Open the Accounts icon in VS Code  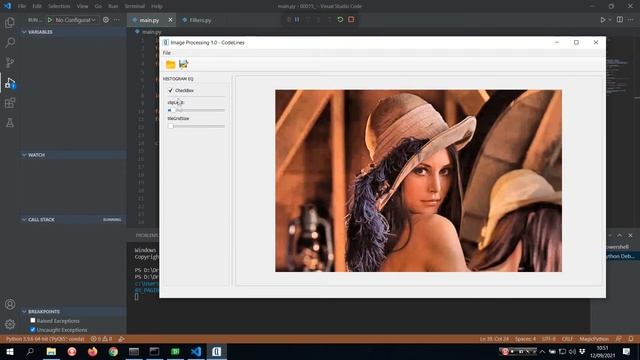point(10,304)
